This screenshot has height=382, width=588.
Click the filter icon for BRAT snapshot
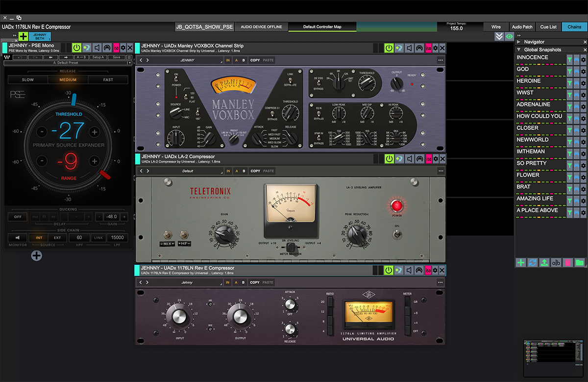point(570,188)
